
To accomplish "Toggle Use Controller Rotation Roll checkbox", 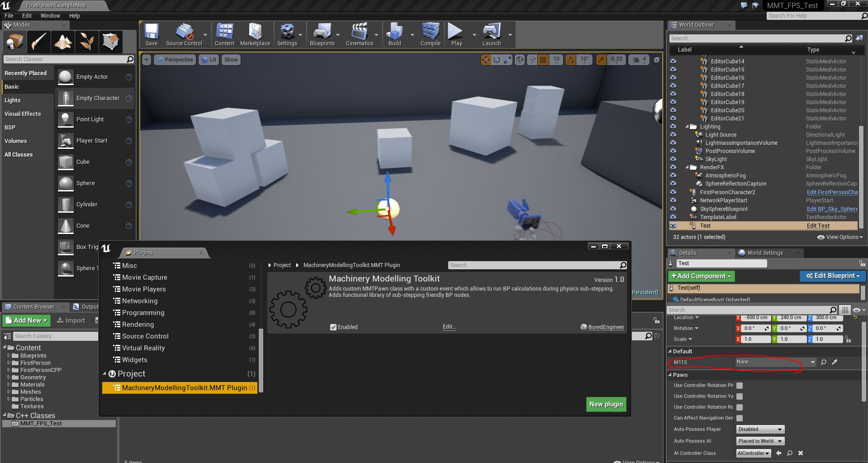I will [x=740, y=407].
